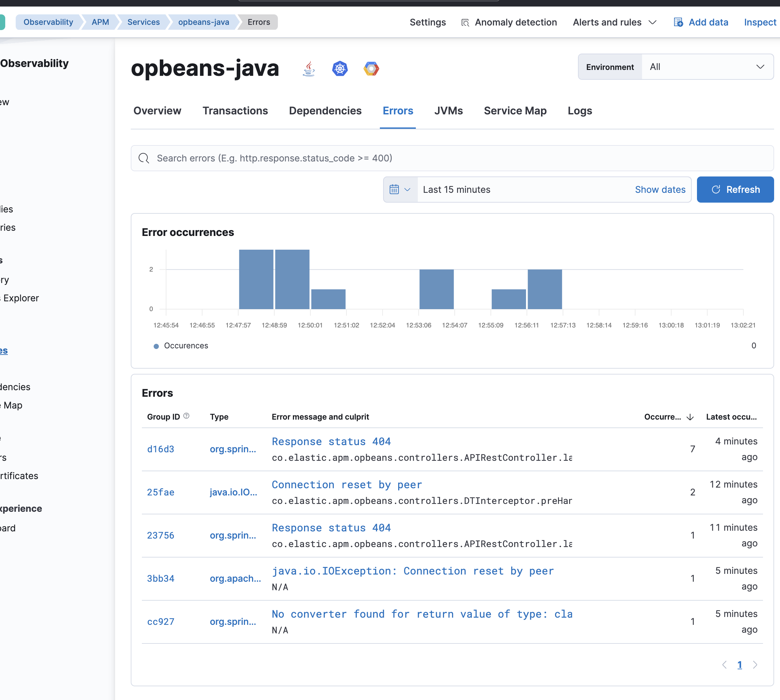Screen dimensions: 780x700
Task: Expand the Alerts and rules menu
Action: pos(614,22)
